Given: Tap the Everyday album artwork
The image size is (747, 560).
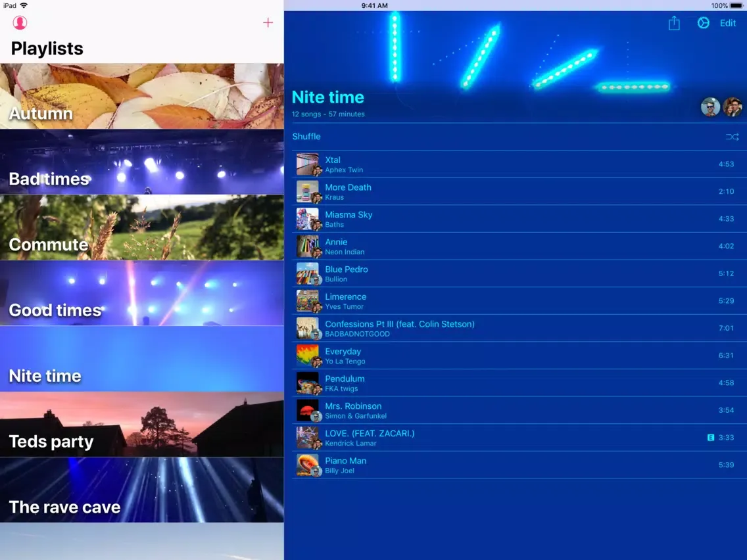Looking at the screenshot, I should [308, 356].
